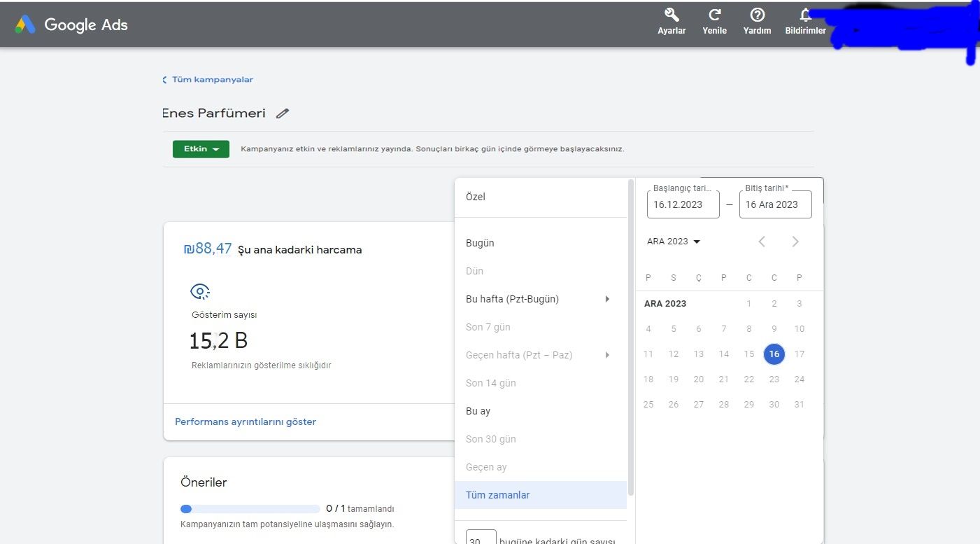Click the 15,2 B impressions value
This screenshot has width=980, height=544.
click(x=218, y=341)
